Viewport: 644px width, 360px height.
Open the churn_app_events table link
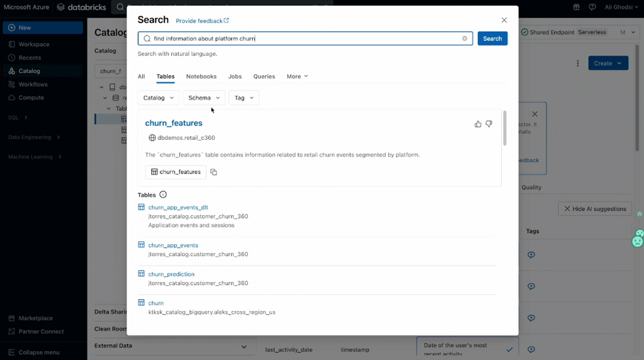click(x=173, y=245)
